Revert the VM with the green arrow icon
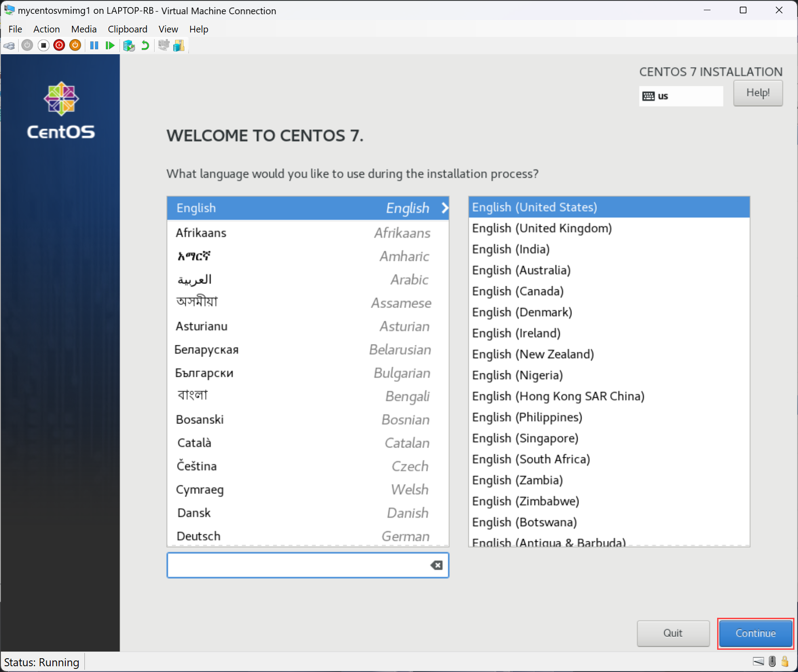 [x=145, y=45]
